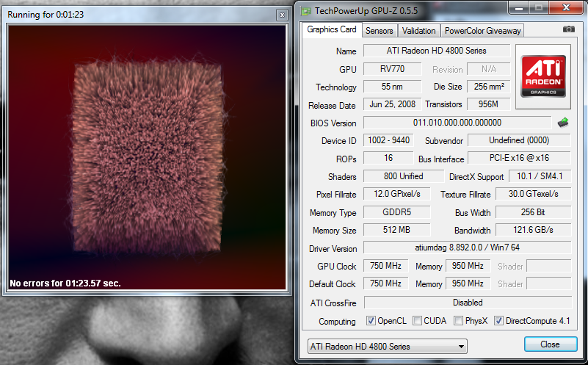Click the Bus Width field '256 Bit'
The width and height of the screenshot is (588, 365).
coord(533,212)
